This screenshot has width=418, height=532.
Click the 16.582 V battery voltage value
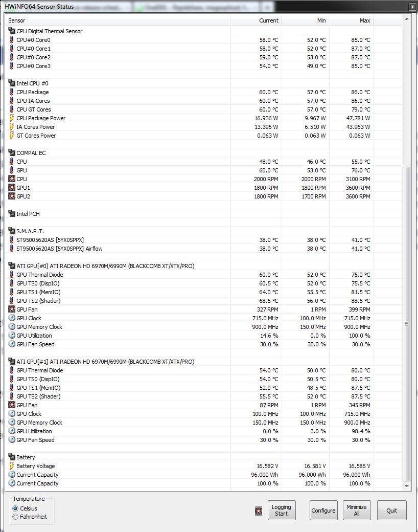(x=267, y=466)
